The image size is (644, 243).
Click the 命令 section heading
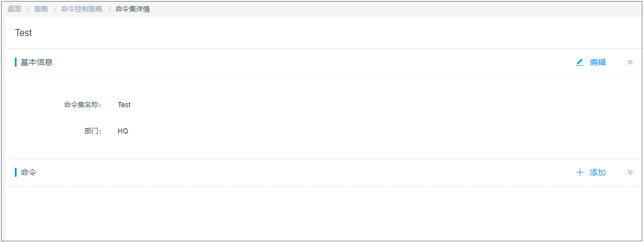point(29,172)
